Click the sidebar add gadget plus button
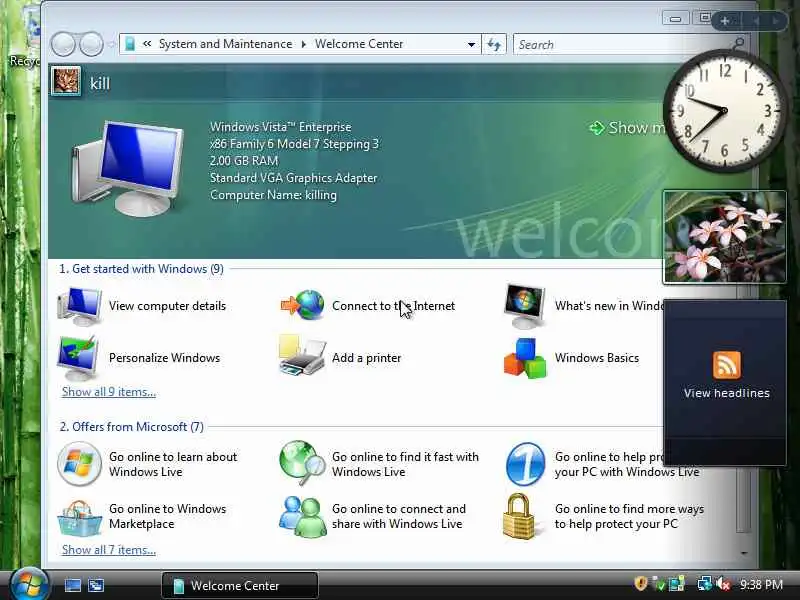The height and width of the screenshot is (600, 800). (724, 21)
